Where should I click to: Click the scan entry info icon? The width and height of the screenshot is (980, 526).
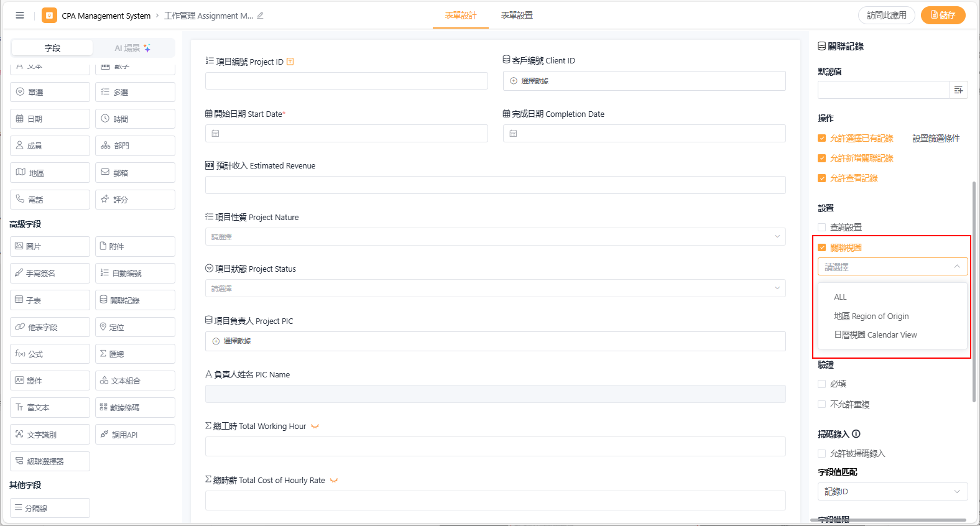856,434
